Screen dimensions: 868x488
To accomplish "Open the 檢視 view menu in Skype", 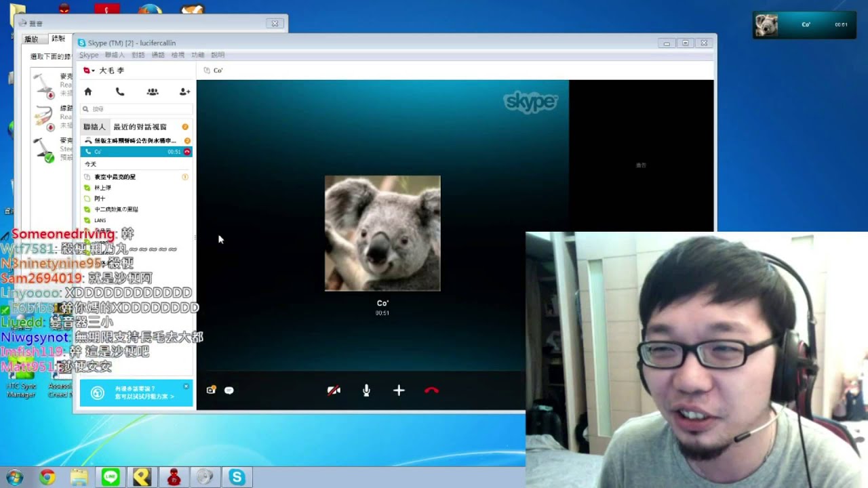I will point(178,55).
